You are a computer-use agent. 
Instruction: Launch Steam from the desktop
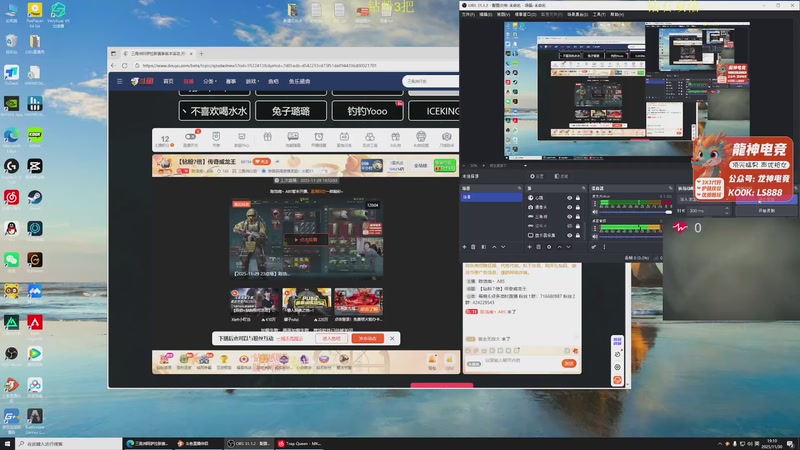click(x=35, y=198)
